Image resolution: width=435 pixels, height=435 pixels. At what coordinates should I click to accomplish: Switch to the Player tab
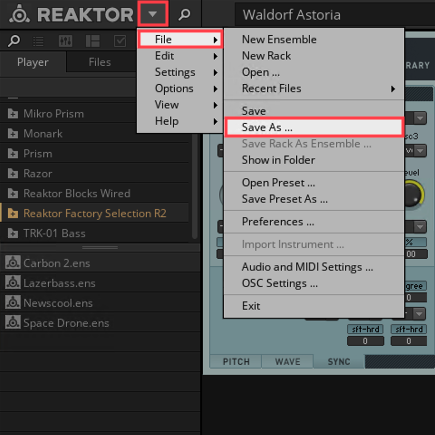[33, 62]
